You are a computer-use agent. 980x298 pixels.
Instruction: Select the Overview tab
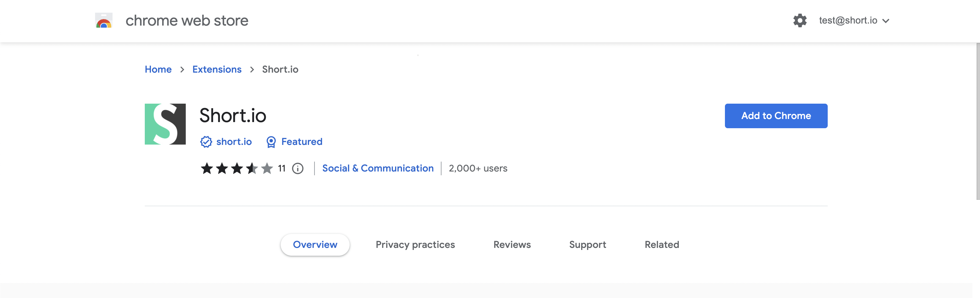(315, 244)
